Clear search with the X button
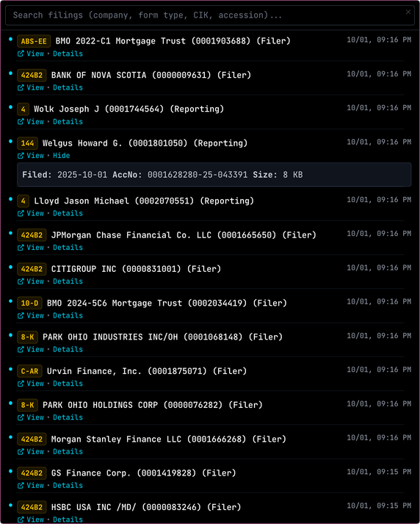 point(408,12)
